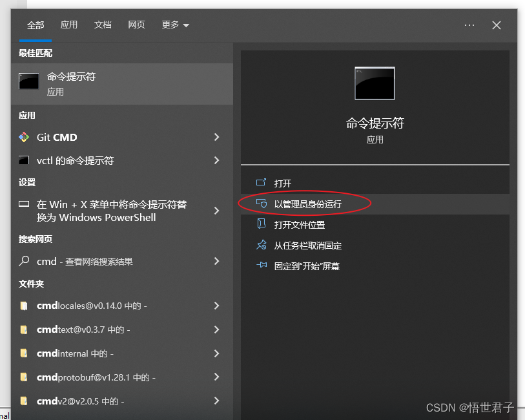Expand chevron for cmdv2@v2.0.5 folder

(216, 401)
